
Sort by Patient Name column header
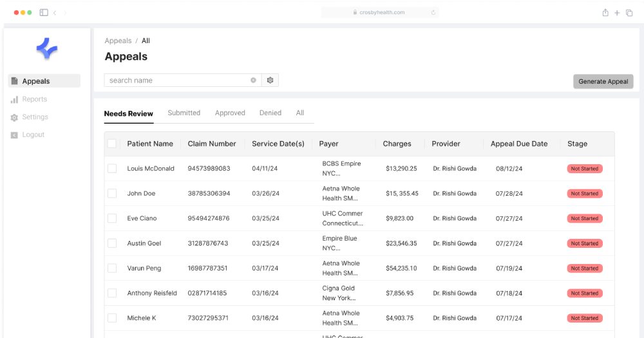click(x=150, y=144)
